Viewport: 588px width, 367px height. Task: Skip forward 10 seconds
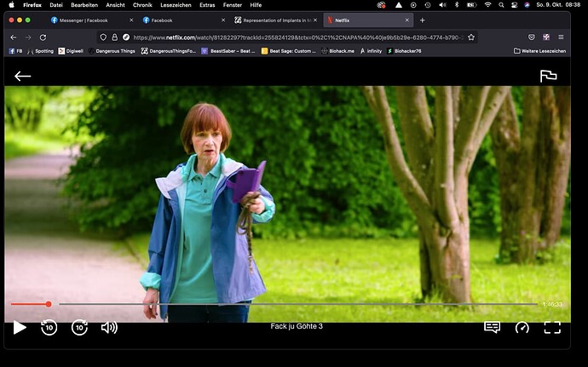[79, 327]
